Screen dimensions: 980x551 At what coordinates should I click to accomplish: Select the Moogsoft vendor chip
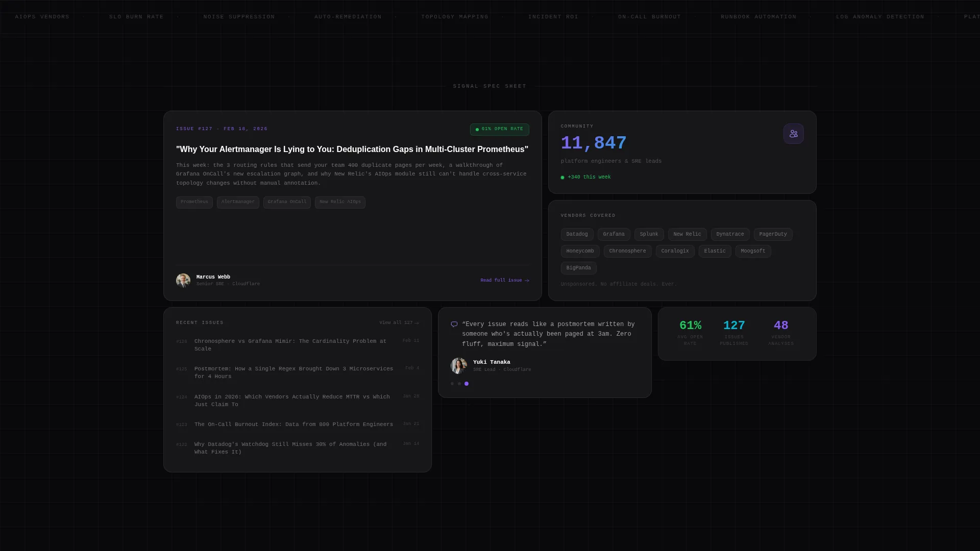753,252
